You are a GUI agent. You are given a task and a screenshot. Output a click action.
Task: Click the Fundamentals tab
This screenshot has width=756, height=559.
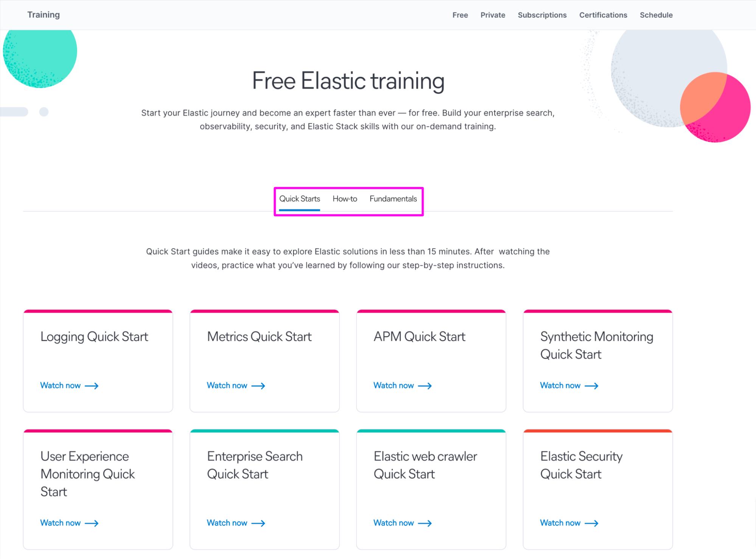point(394,198)
